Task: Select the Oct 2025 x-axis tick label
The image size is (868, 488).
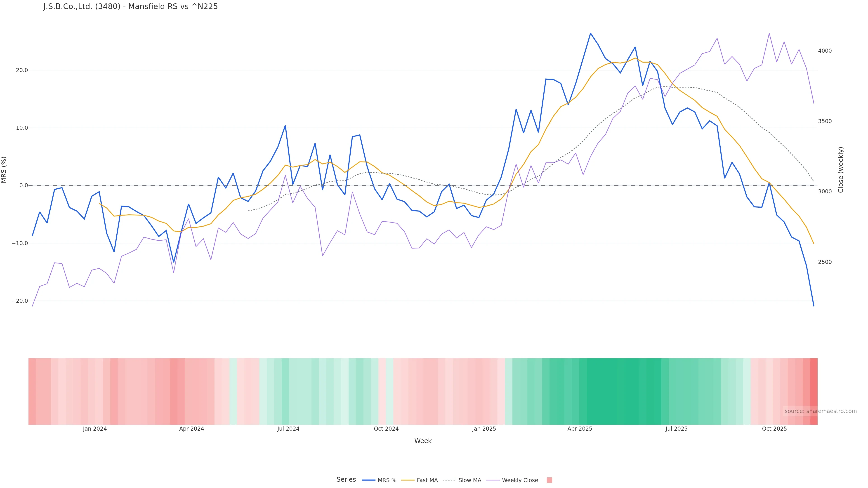Action: click(774, 429)
